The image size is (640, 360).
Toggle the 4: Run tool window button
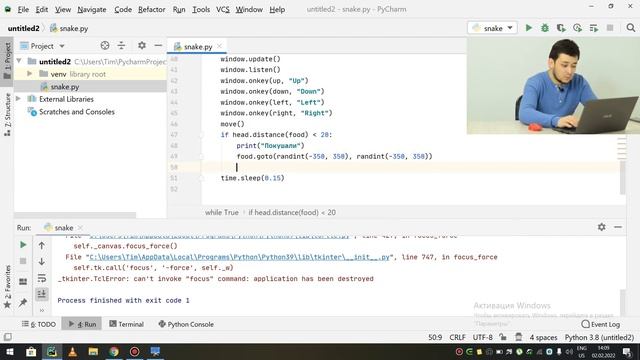pos(82,324)
